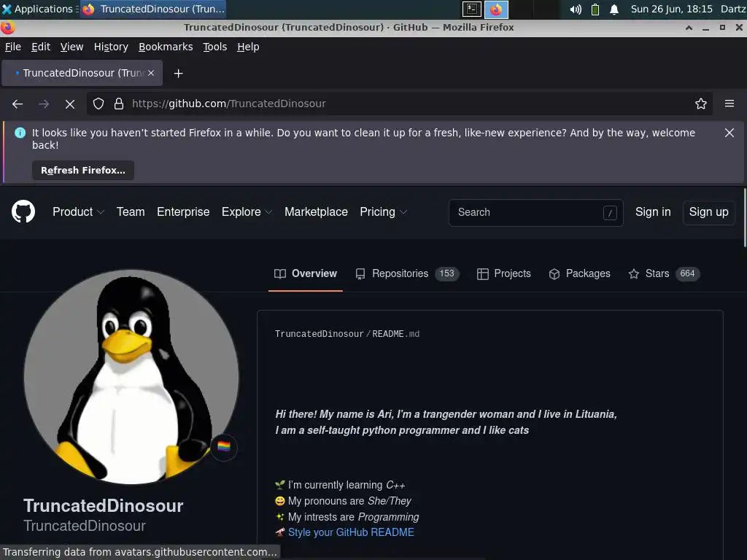Go to the GitHub Marketplace
This screenshot has width=747, height=560.
[x=316, y=212]
